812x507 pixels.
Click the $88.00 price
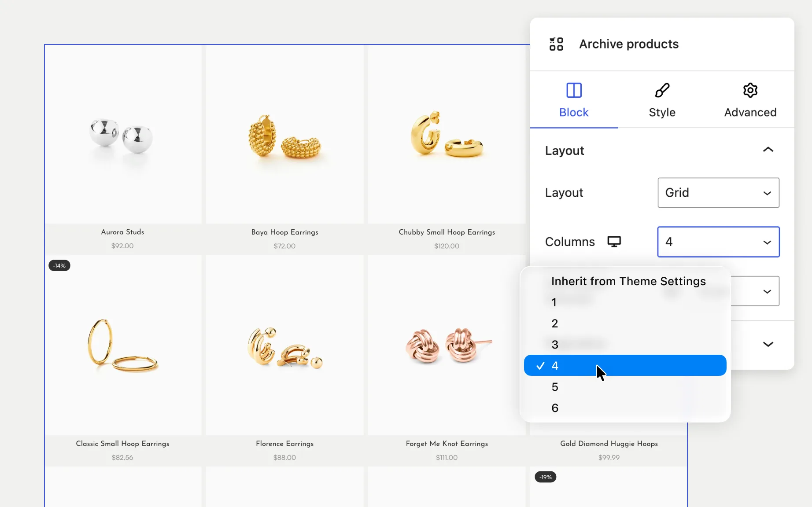click(284, 458)
